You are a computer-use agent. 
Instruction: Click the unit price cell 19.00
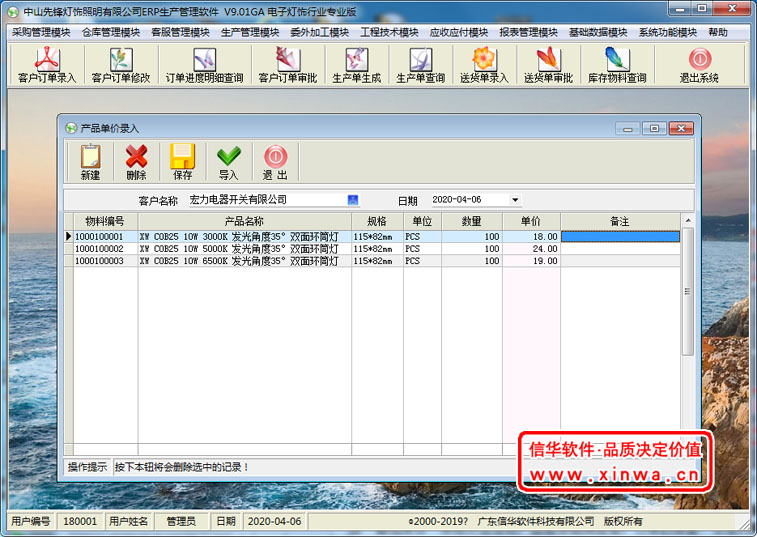pos(531,261)
